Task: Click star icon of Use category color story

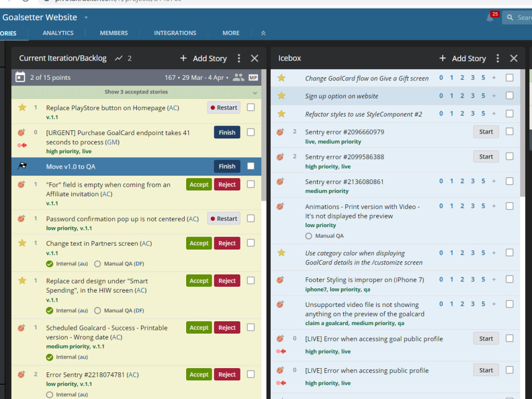Action: point(281,253)
